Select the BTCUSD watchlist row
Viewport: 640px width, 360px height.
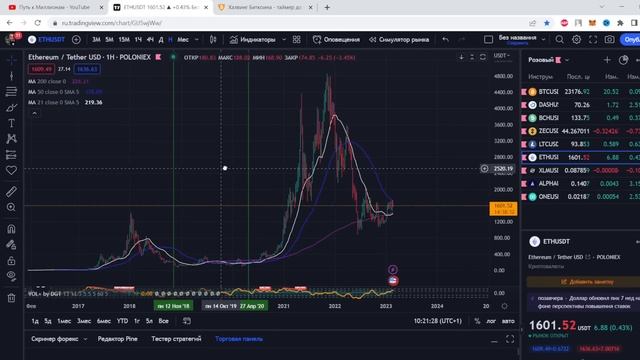pos(580,91)
